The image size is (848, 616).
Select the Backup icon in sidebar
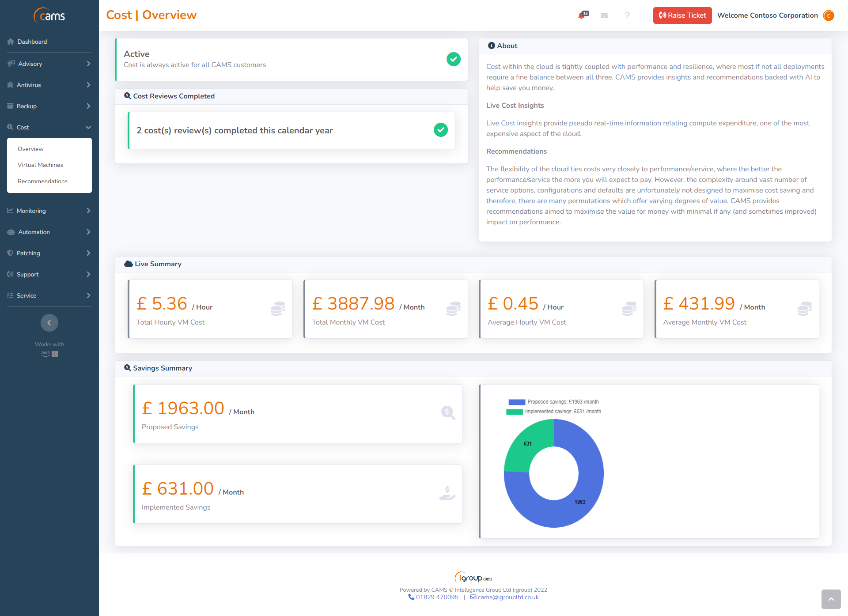pos(11,106)
